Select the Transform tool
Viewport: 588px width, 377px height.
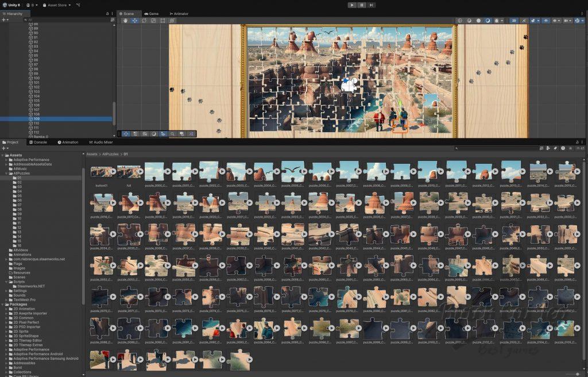[172, 21]
